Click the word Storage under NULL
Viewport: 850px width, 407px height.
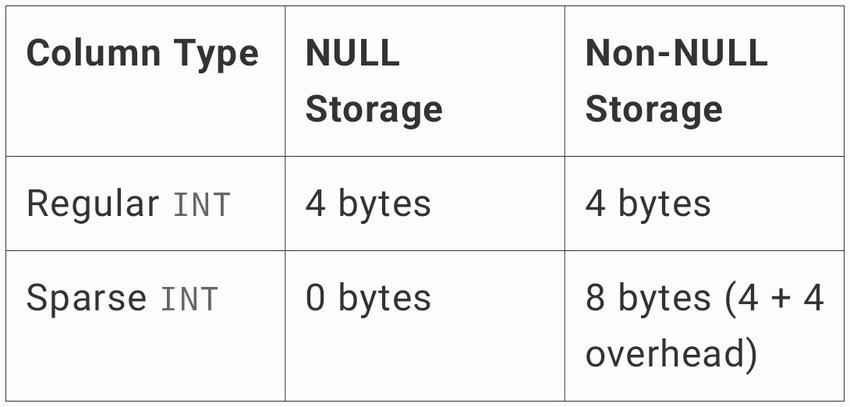[x=374, y=111]
